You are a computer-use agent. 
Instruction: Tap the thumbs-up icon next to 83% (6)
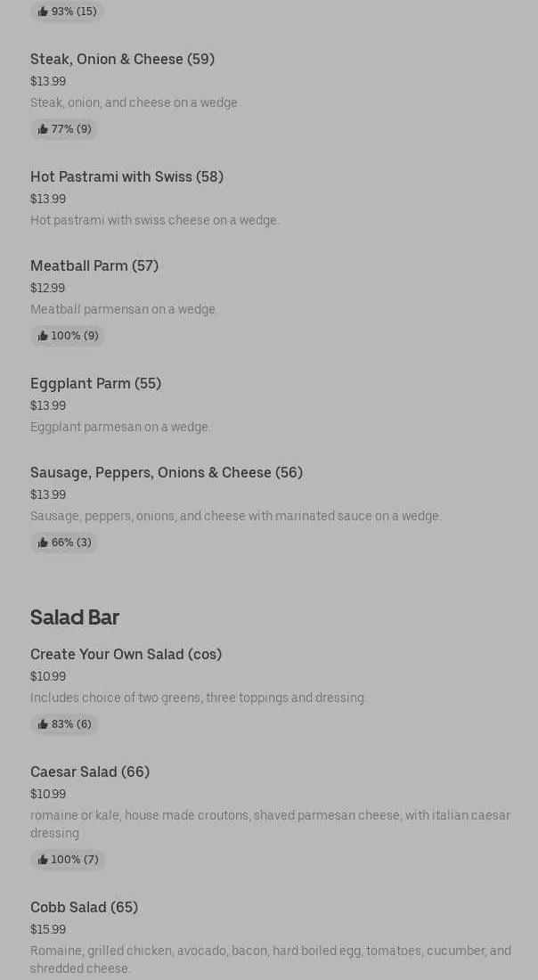(43, 724)
